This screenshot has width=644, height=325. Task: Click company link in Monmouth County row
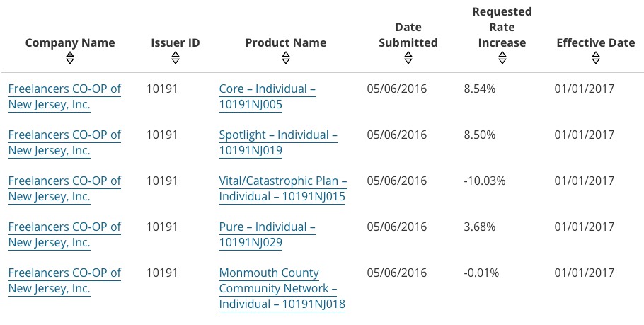pos(64,281)
